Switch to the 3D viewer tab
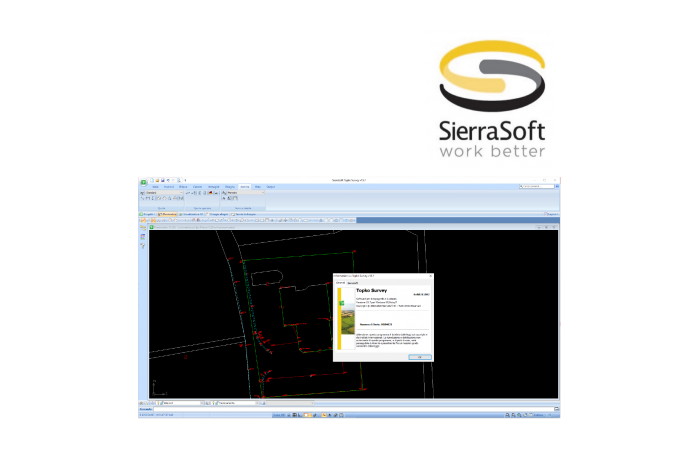700x463 pixels. point(191,214)
